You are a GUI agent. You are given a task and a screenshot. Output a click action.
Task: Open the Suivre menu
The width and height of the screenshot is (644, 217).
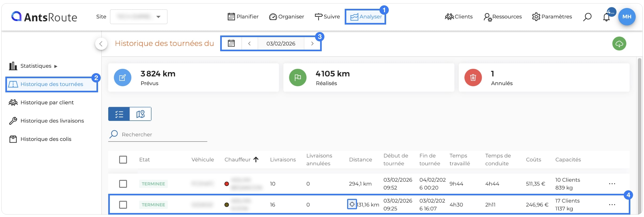pyautogui.click(x=327, y=17)
